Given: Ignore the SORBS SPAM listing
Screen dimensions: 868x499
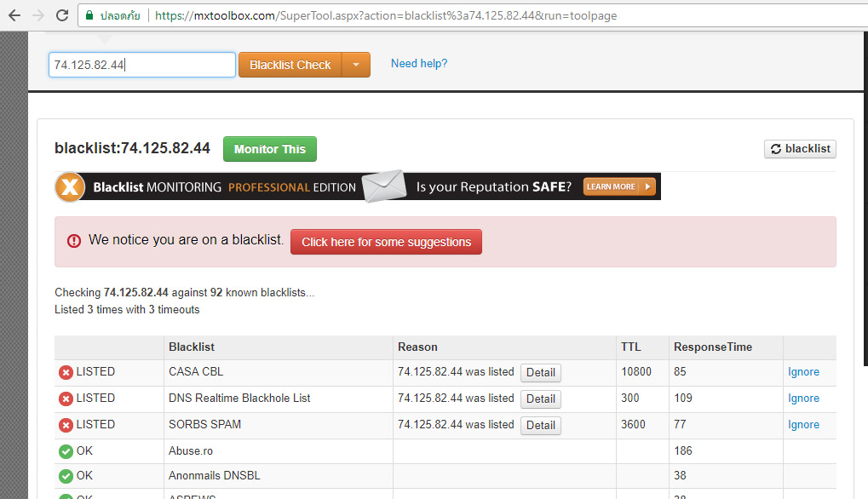Looking at the screenshot, I should 803,425.
